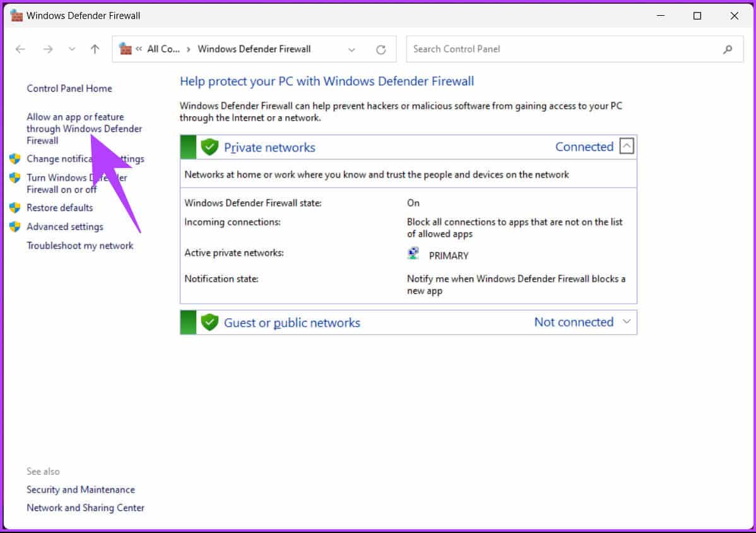Click 'Not connected' status text
The height and width of the screenshot is (533, 756).
point(574,322)
